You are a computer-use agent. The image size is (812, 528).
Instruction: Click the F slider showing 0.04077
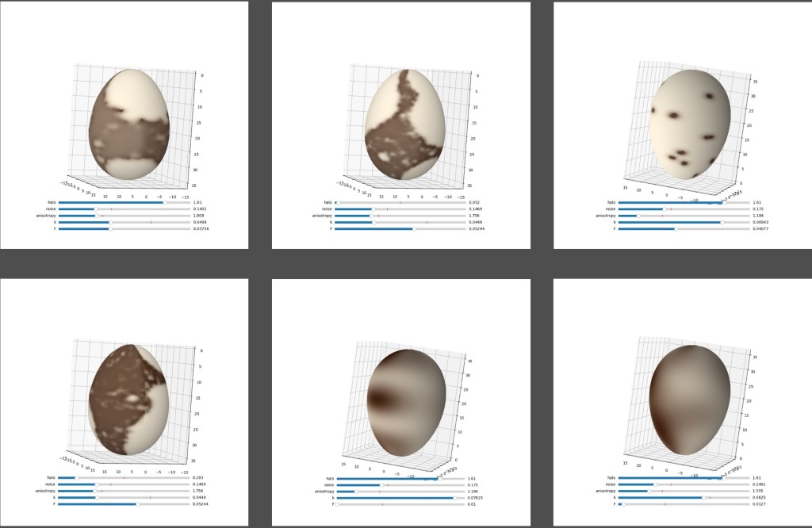tap(683, 229)
